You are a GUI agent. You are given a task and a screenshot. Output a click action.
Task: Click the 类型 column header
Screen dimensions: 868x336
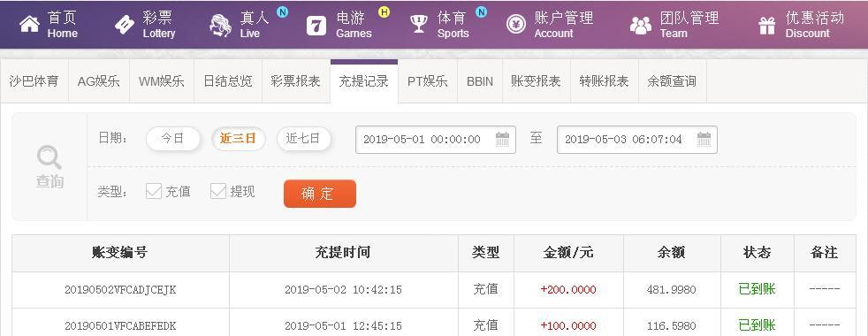[x=485, y=253]
